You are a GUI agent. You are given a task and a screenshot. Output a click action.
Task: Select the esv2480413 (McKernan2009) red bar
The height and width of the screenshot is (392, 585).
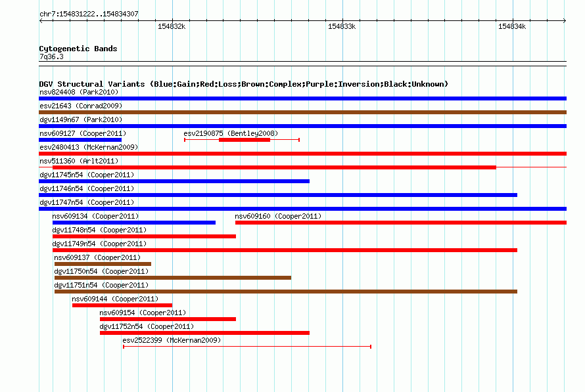302,154
